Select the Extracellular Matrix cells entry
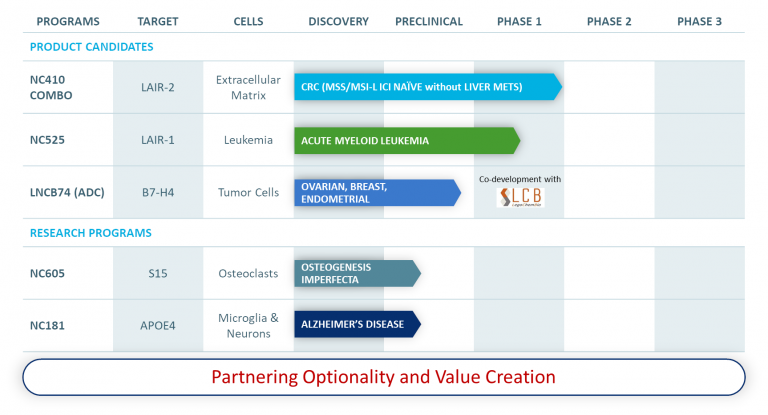This screenshot has height=415, width=768. (248, 87)
